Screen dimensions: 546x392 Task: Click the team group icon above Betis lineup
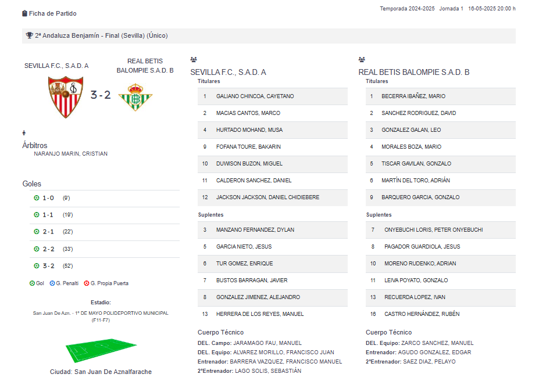362,59
